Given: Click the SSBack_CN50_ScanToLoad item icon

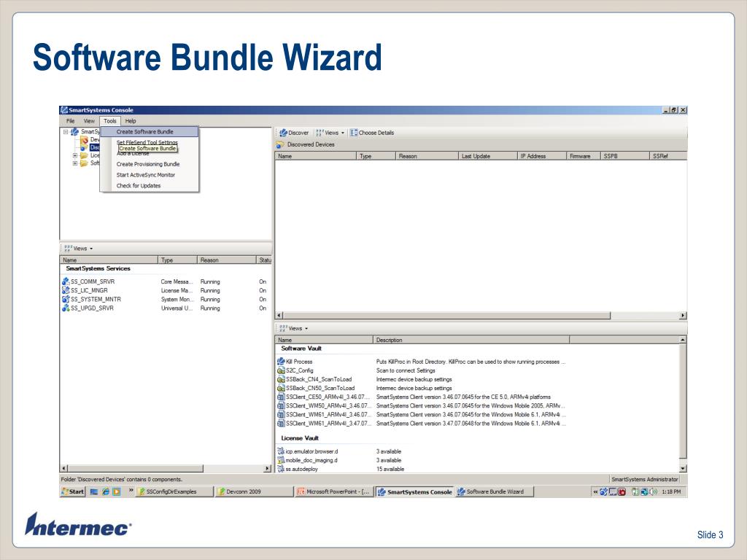Looking at the screenshot, I should point(281,388).
